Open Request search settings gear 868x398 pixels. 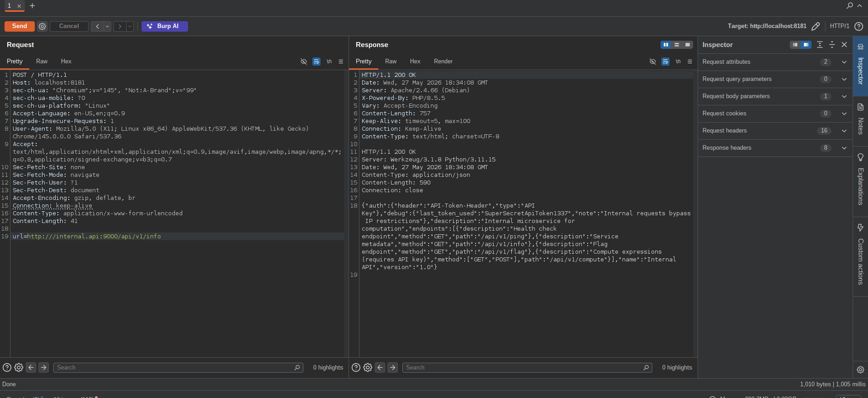point(19,368)
